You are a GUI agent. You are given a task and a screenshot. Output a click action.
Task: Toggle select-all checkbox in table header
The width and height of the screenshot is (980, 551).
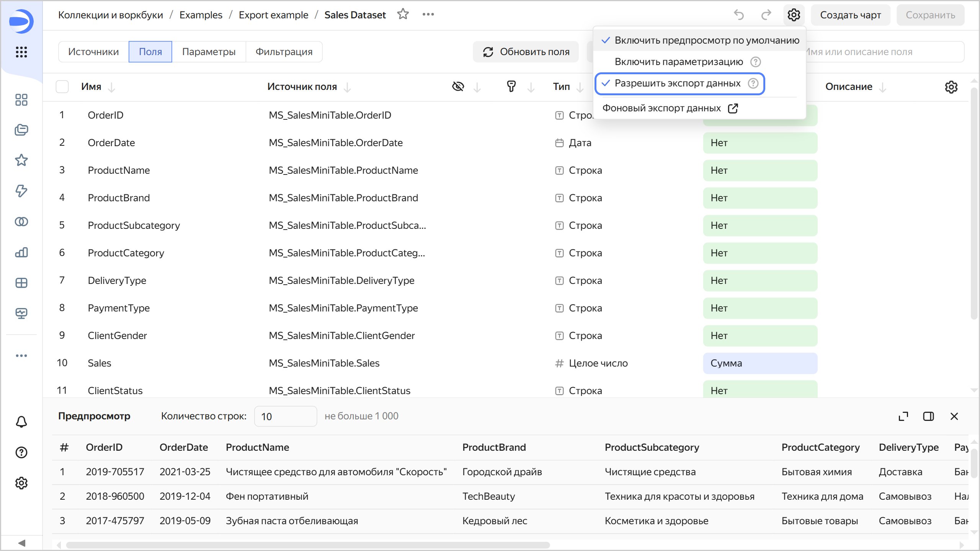tap(62, 87)
